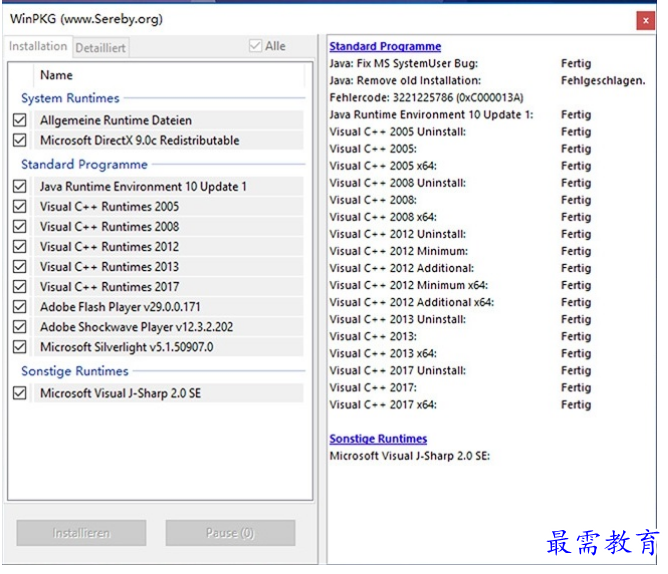The height and width of the screenshot is (574, 668).
Task: Toggle Adobe Flash Player v29.0.0.171 checkbox
Action: pyautogui.click(x=20, y=306)
